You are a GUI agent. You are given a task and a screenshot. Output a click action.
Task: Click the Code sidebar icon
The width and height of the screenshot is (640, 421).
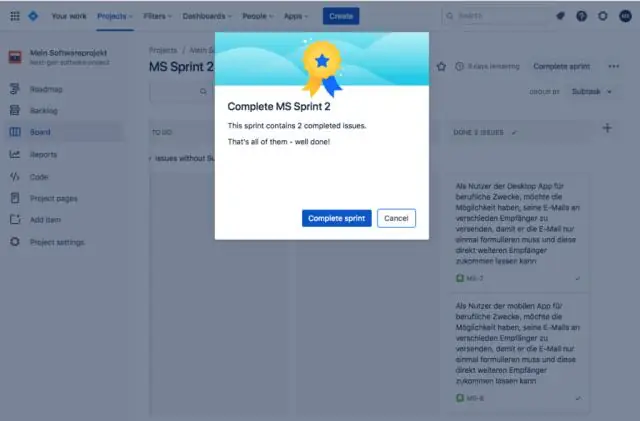click(15, 176)
